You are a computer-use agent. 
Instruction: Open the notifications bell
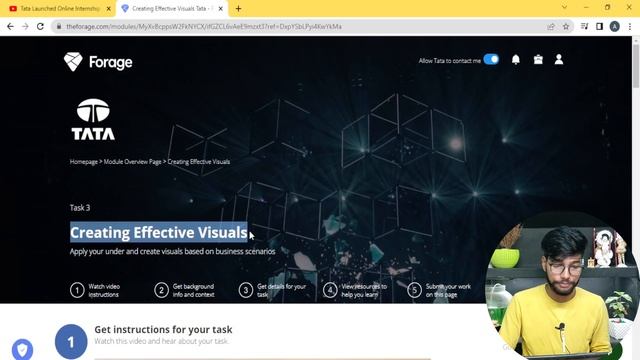pyautogui.click(x=516, y=60)
